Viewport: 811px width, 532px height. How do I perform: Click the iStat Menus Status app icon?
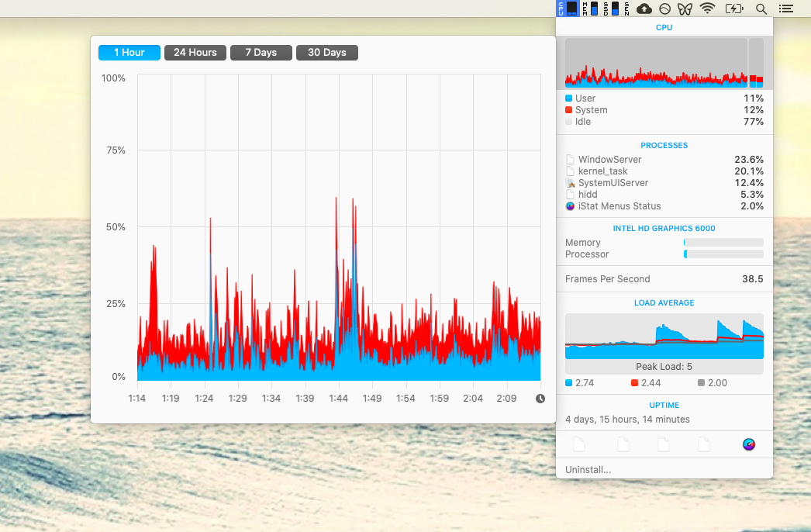click(571, 206)
